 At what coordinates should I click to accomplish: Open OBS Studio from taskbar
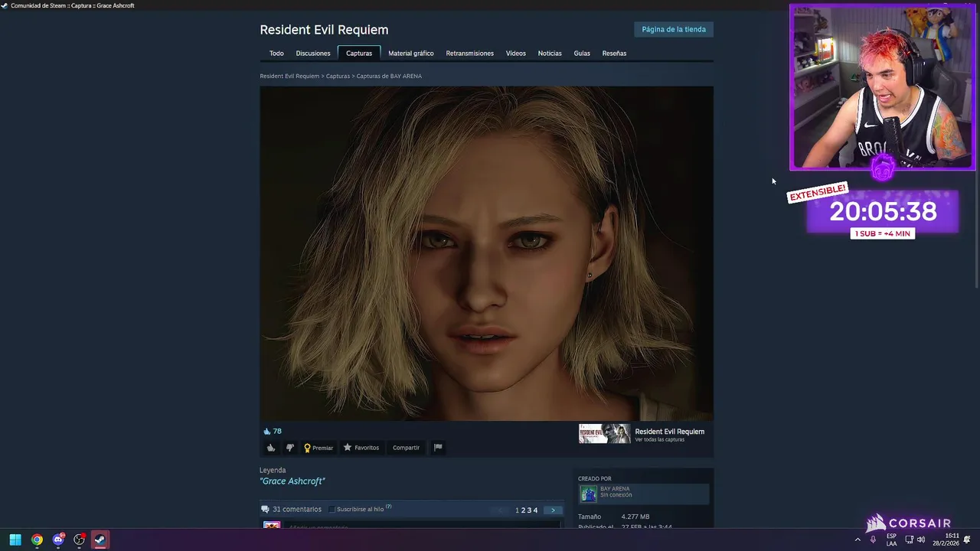(79, 540)
